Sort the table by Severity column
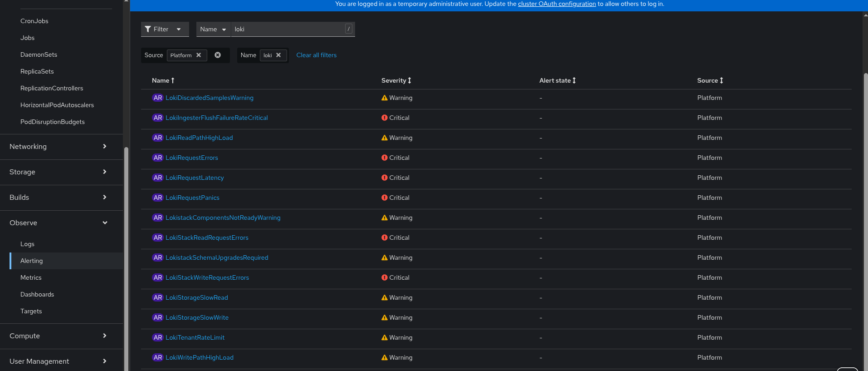 [396, 80]
